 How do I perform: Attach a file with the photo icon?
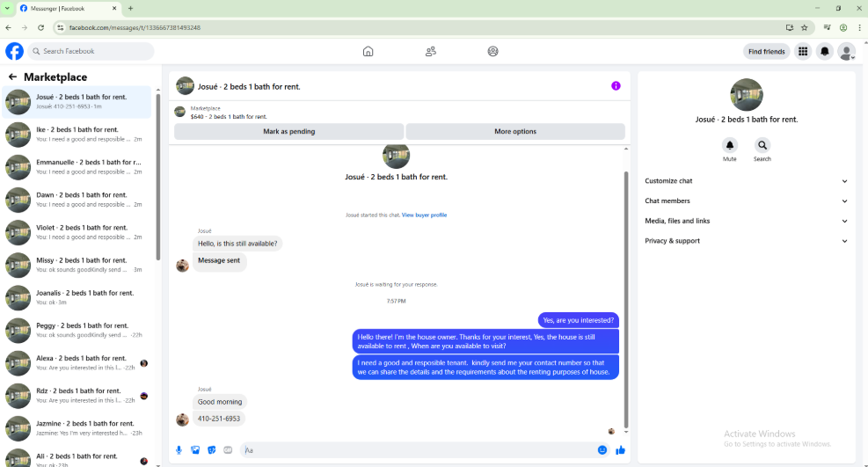click(x=195, y=450)
